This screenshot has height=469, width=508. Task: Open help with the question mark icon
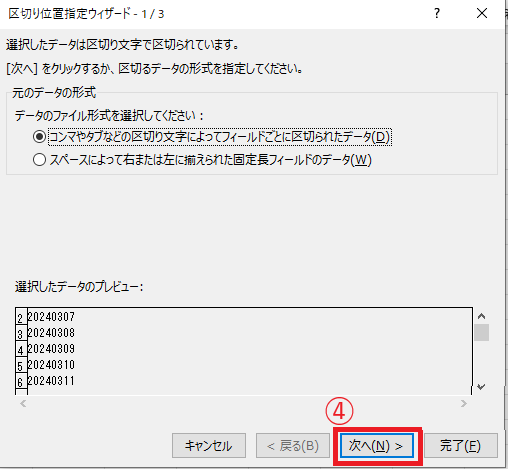pyautogui.click(x=437, y=14)
